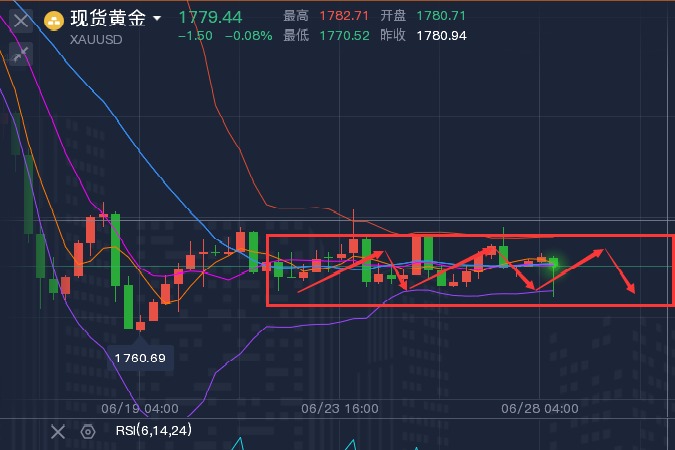This screenshot has width=675, height=450.
Task: Click the gold coin icon beside 现货黄金
Action: [x=53, y=17]
